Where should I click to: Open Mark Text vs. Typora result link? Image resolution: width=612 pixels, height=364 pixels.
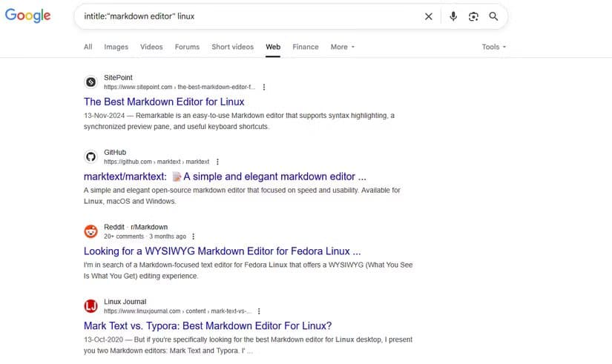tap(208, 325)
